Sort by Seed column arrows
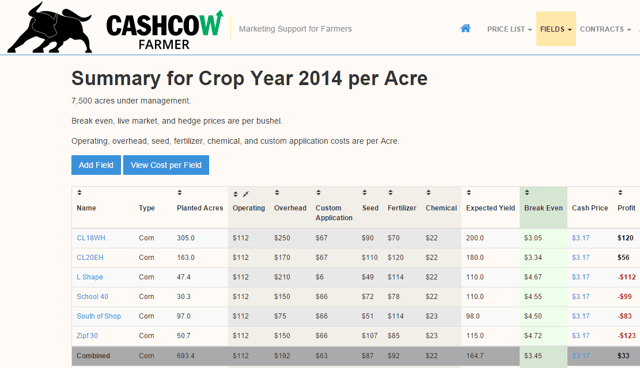640x368 pixels. (x=364, y=193)
